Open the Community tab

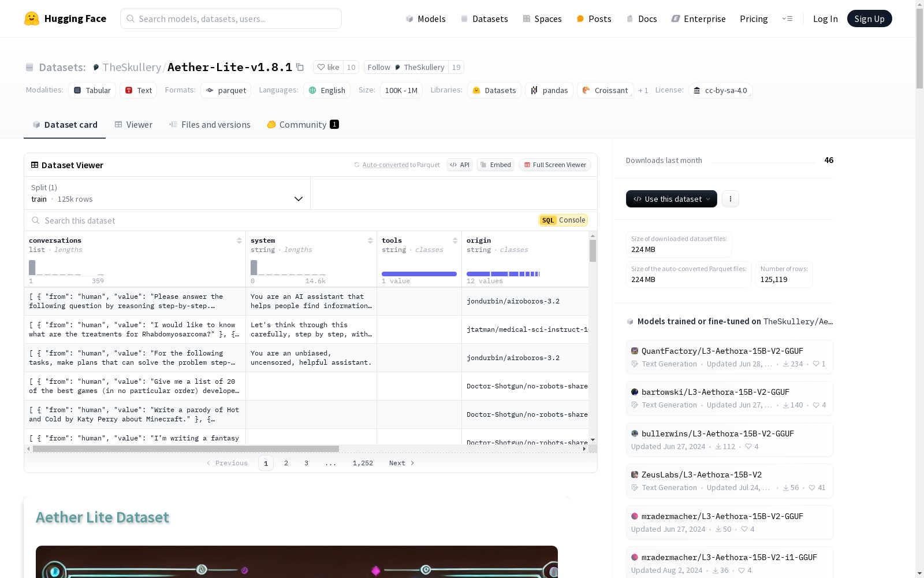pos(303,125)
